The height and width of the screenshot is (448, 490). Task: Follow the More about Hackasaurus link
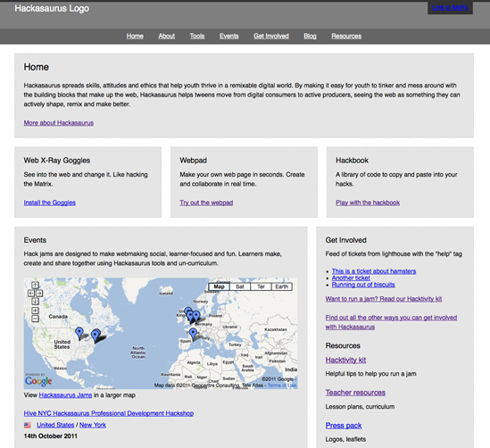59,123
